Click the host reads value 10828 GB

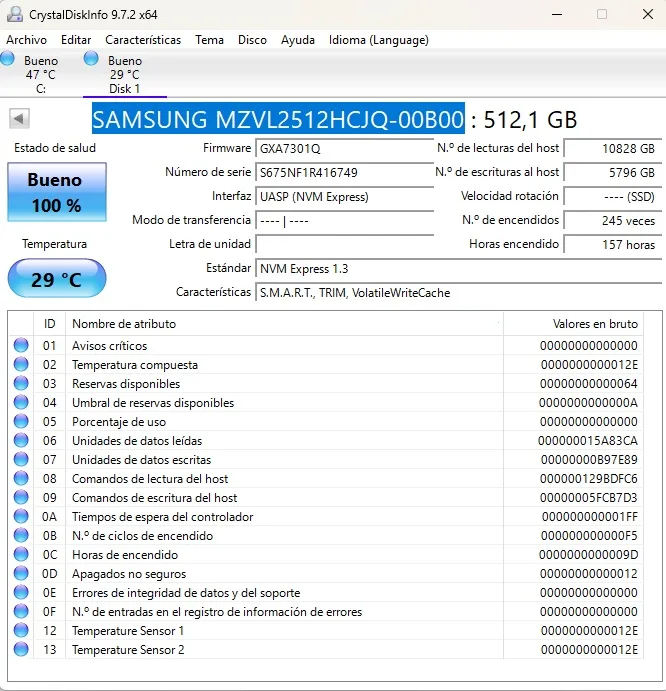[613, 149]
